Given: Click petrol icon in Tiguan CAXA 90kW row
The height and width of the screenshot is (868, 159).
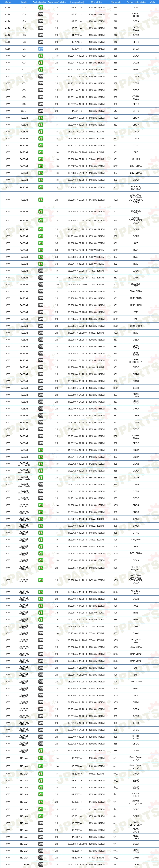Looking at the screenshot, I should pyautogui.click(x=41, y=774).
